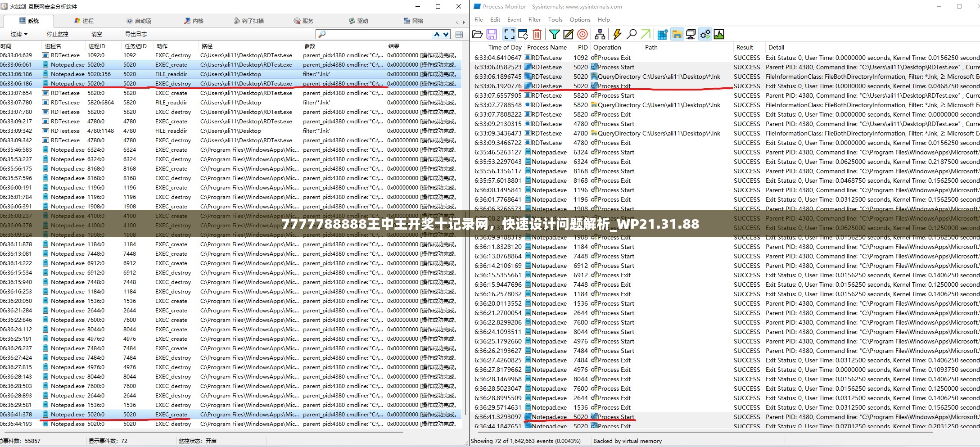980x447 pixels.
Task: Click the Process Name column header
Action: (x=547, y=47)
